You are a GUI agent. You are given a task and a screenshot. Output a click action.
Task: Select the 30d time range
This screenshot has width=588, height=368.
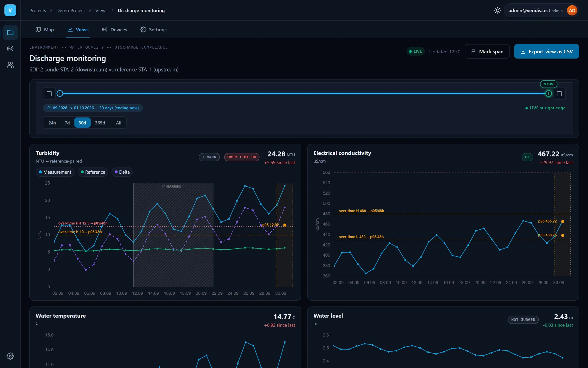82,123
